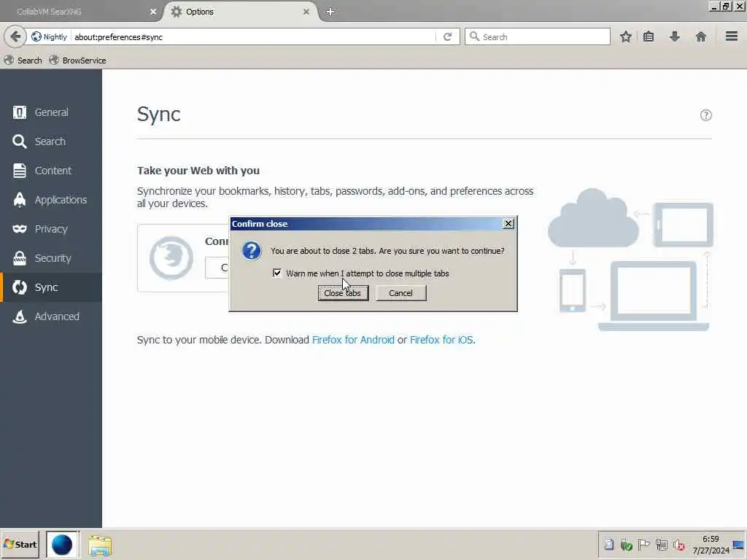The width and height of the screenshot is (747, 560).
Task: Follow the Firefox for Android link
Action: pos(353,340)
